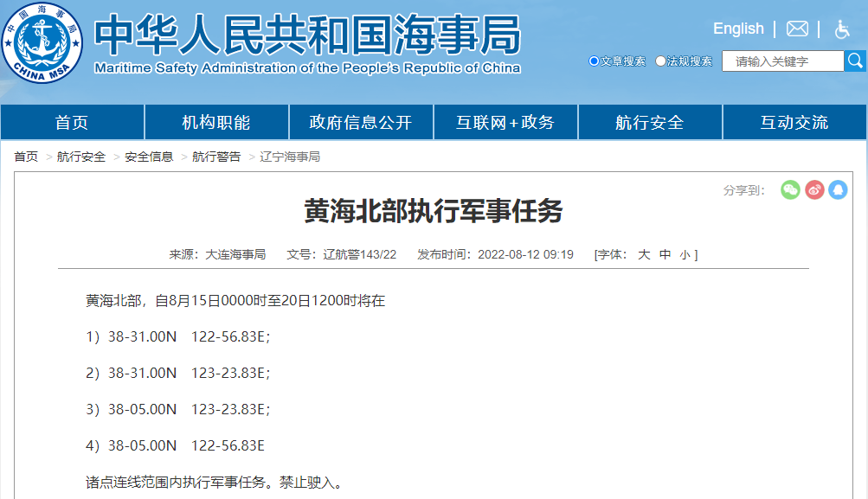Viewport: 868px width, 499px height.
Task: Share the article via the QQ icon
Action: coord(837,189)
